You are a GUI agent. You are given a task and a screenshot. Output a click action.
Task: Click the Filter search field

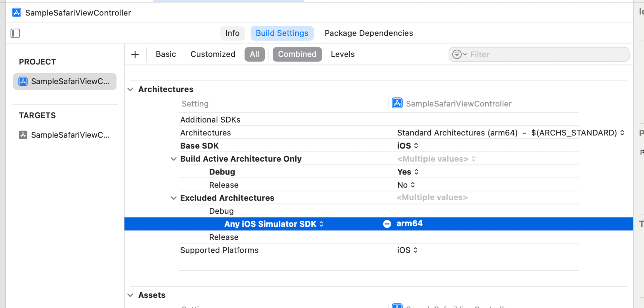[x=539, y=55]
